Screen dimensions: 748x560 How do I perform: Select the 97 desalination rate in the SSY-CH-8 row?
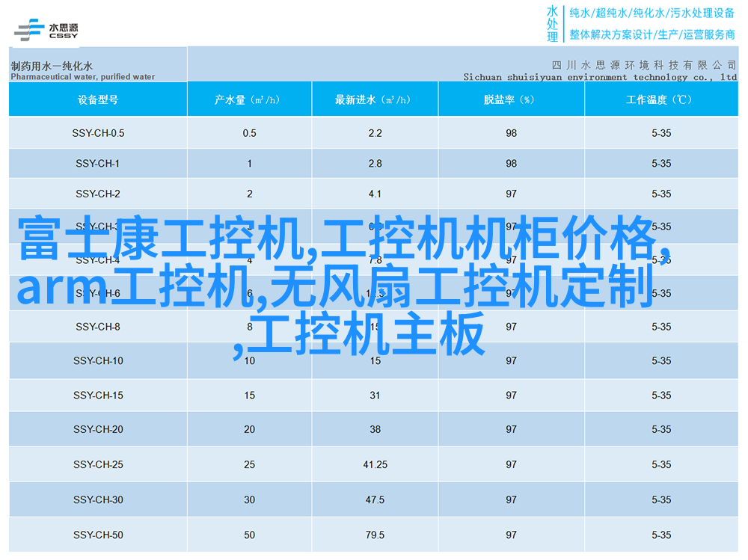coord(512,327)
